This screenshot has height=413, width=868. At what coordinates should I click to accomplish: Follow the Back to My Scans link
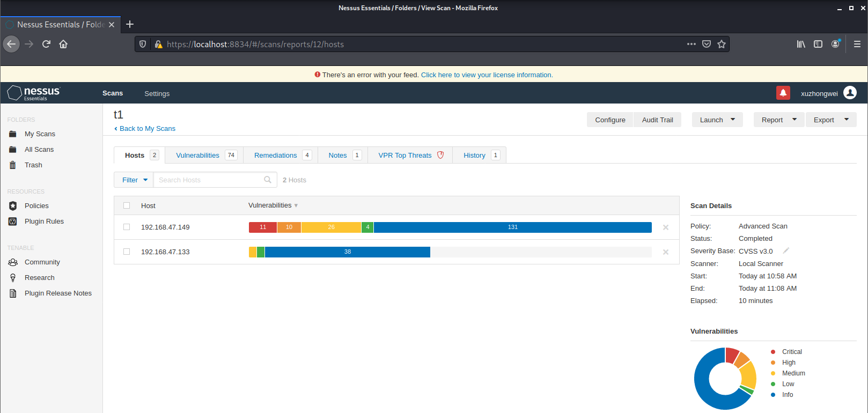pos(145,129)
